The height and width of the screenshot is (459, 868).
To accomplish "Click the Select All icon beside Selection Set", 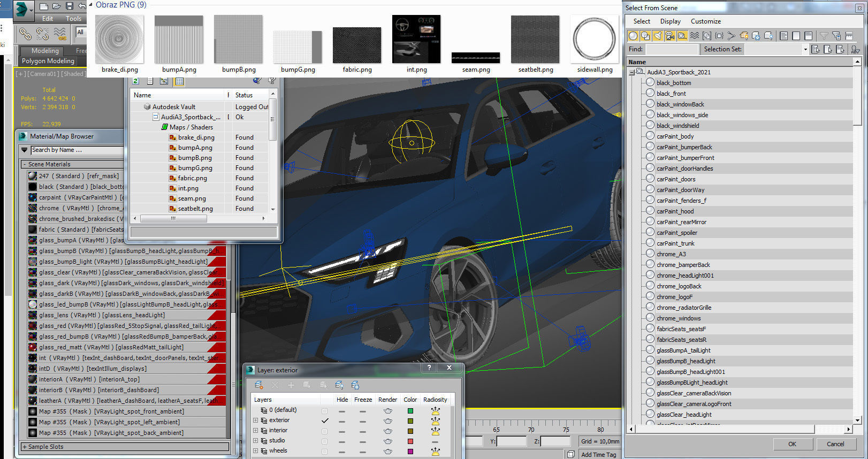I will point(816,49).
